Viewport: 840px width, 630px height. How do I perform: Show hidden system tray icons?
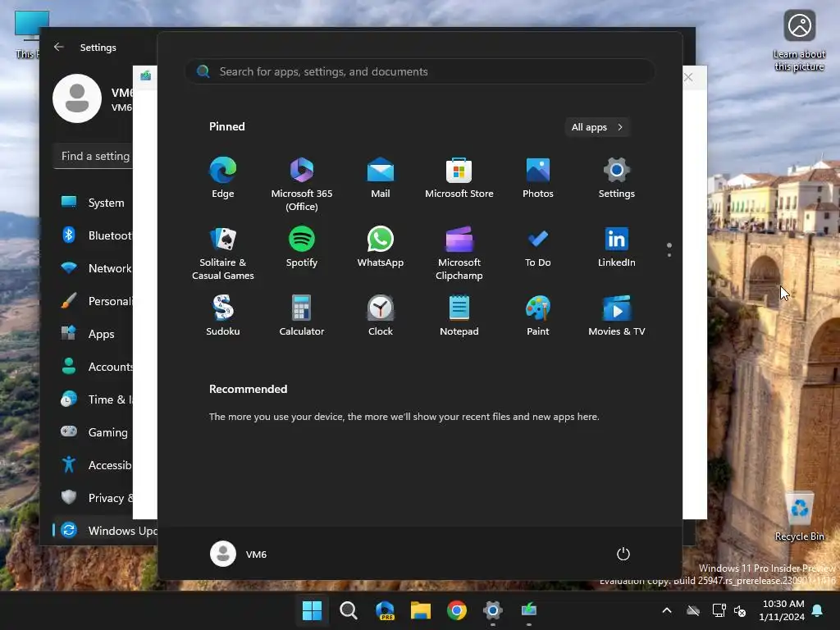pos(667,610)
